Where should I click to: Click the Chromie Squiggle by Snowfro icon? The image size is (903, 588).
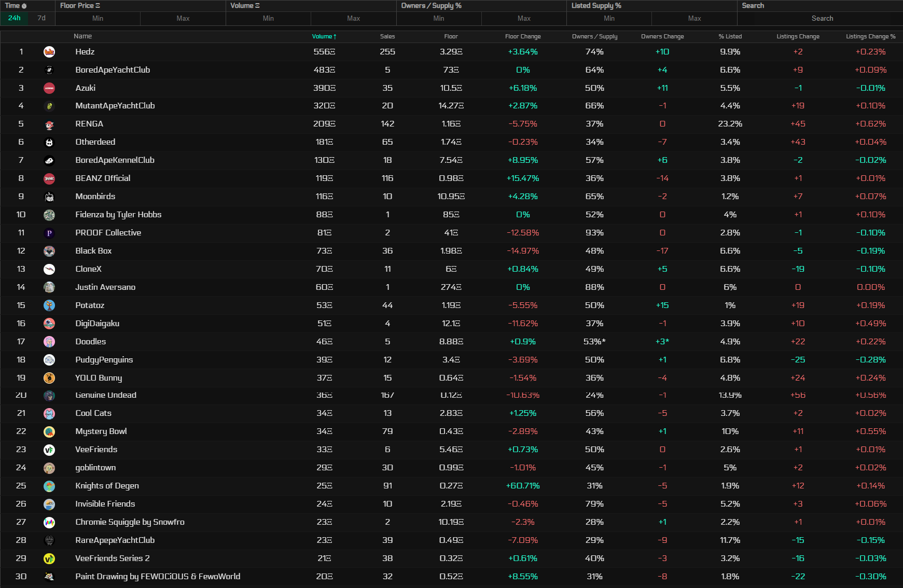[x=49, y=522]
